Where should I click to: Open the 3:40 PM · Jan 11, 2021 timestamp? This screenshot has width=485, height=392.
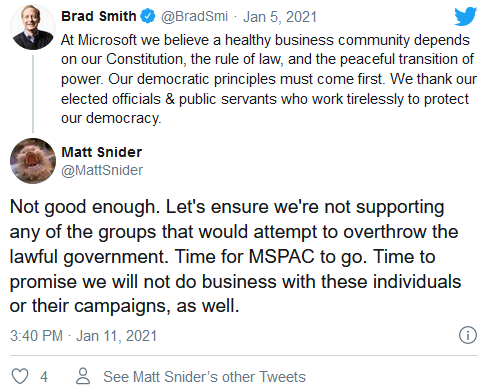[x=83, y=336]
